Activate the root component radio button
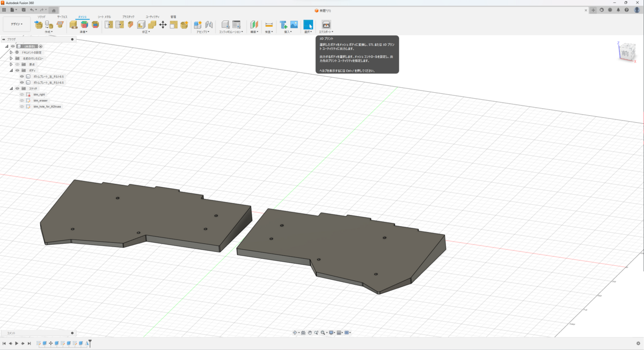 pos(41,46)
